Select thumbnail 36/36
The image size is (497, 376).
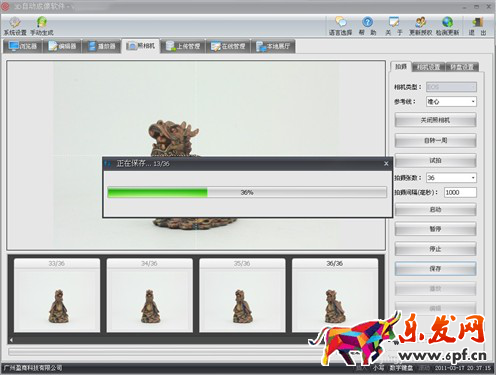[335, 295]
